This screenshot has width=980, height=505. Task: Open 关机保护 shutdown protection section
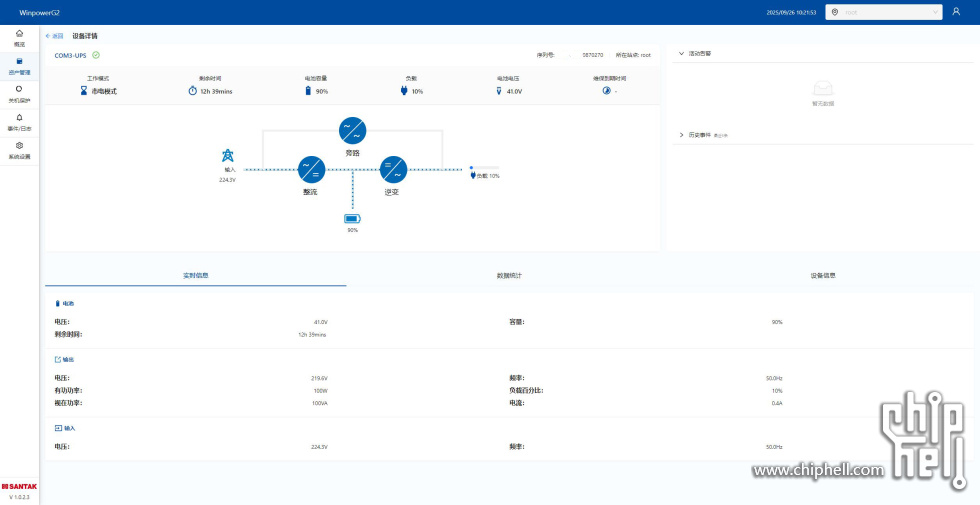[x=19, y=94]
